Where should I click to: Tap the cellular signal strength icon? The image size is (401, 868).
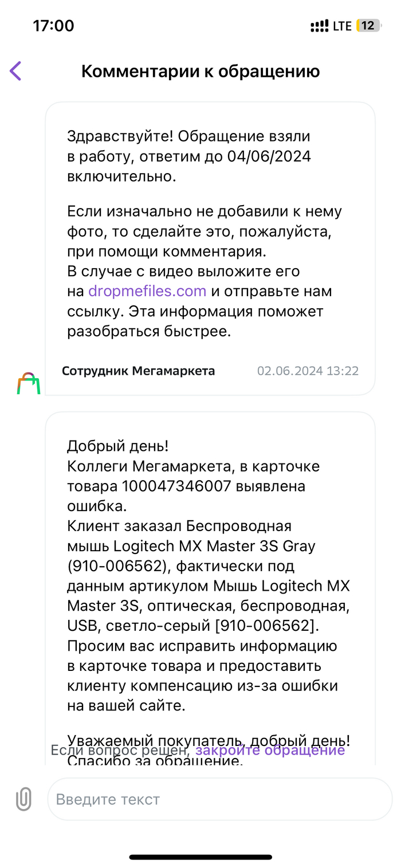click(320, 26)
